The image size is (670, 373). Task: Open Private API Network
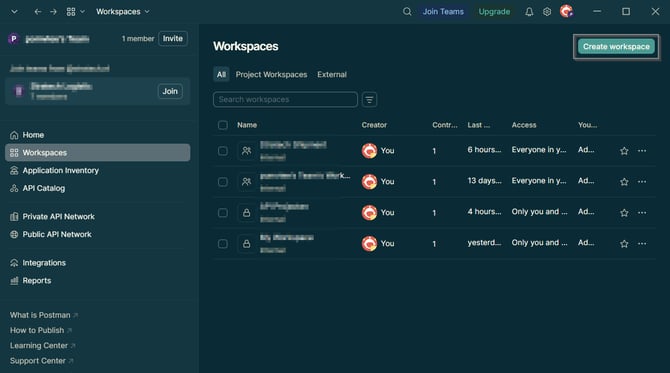pyautogui.click(x=97, y=217)
